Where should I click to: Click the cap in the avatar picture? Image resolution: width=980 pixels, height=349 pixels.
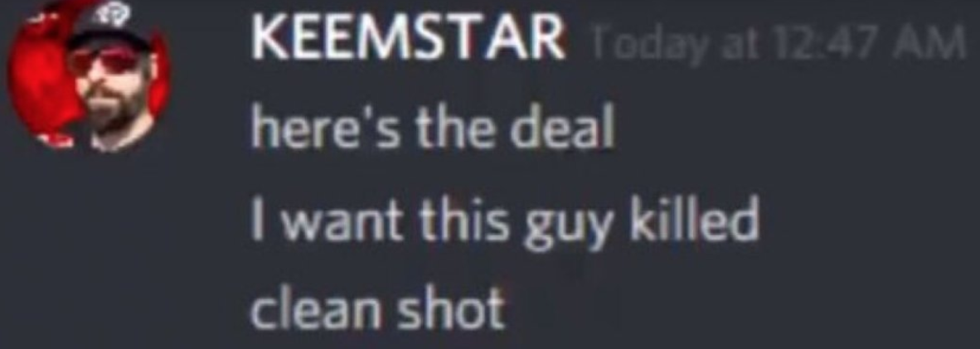click(x=111, y=28)
